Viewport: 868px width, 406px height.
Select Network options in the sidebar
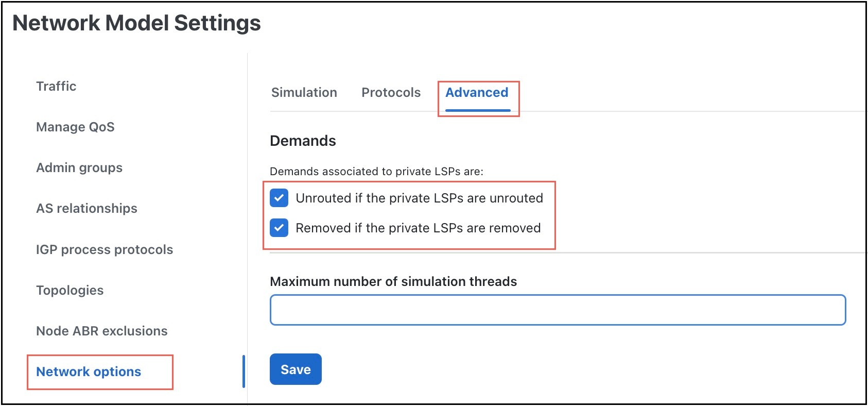pos(89,371)
